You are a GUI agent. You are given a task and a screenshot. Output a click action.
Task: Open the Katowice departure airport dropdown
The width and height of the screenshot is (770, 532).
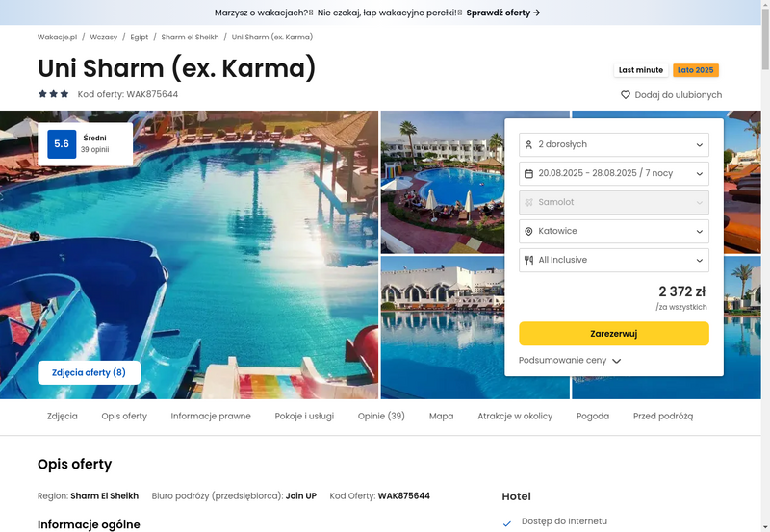[614, 231]
